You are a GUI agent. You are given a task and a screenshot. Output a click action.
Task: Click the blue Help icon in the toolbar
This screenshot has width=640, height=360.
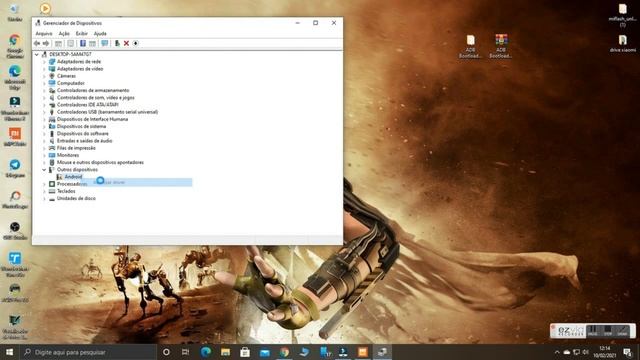click(83, 43)
